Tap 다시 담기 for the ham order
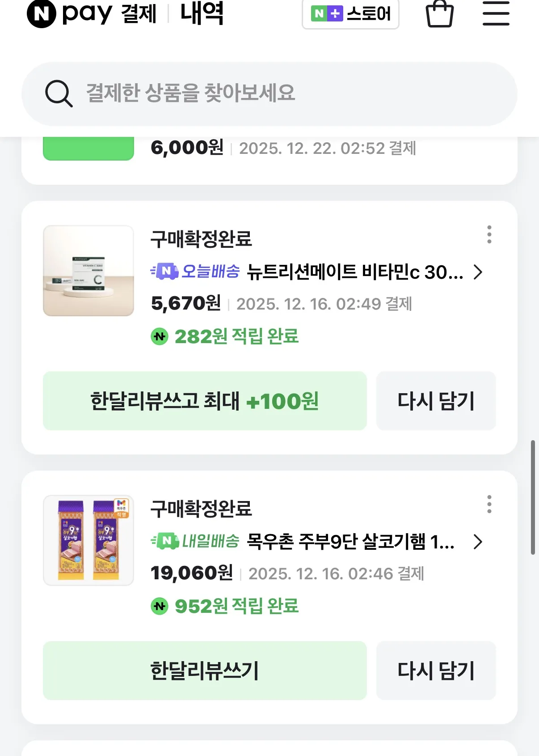The height and width of the screenshot is (756, 539). click(436, 671)
